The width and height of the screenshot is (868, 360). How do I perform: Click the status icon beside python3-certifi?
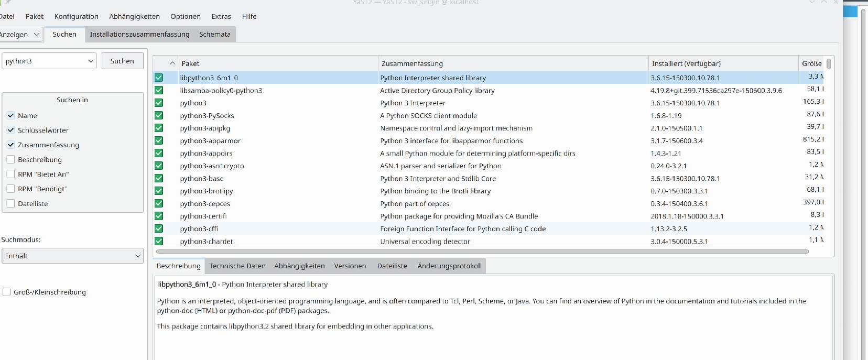click(x=159, y=216)
